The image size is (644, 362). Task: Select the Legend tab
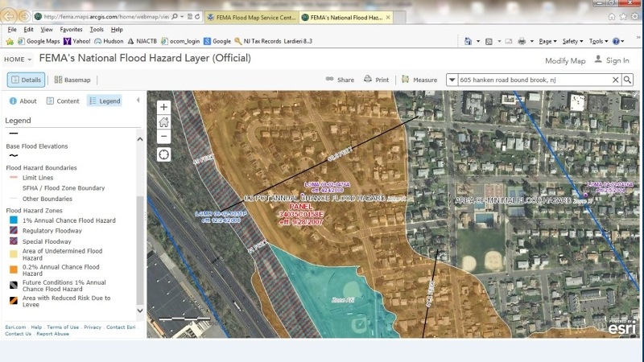(105, 101)
